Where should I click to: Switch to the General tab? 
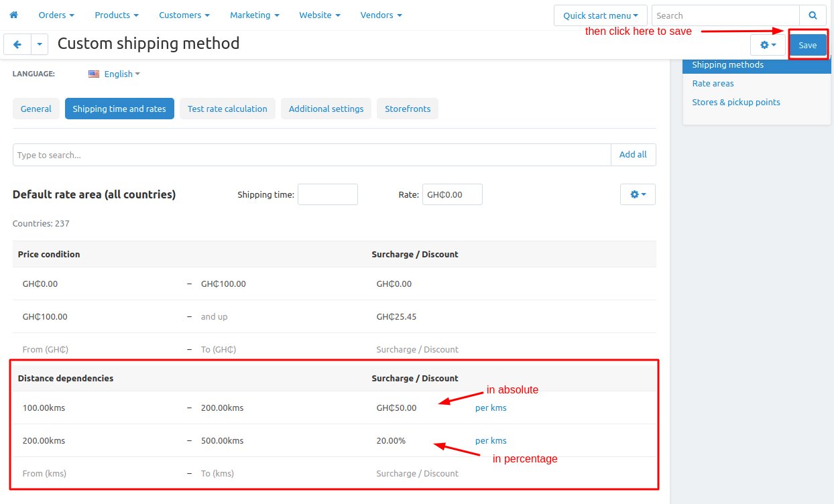pos(36,109)
